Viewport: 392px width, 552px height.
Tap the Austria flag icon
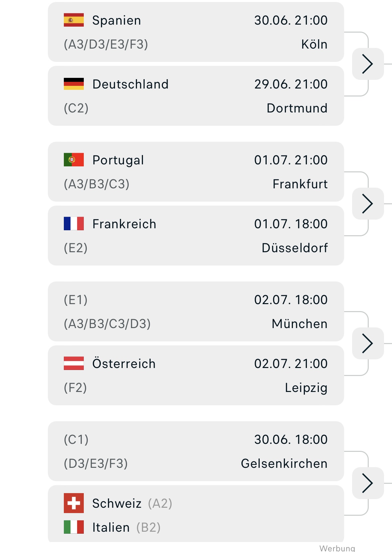(x=74, y=363)
